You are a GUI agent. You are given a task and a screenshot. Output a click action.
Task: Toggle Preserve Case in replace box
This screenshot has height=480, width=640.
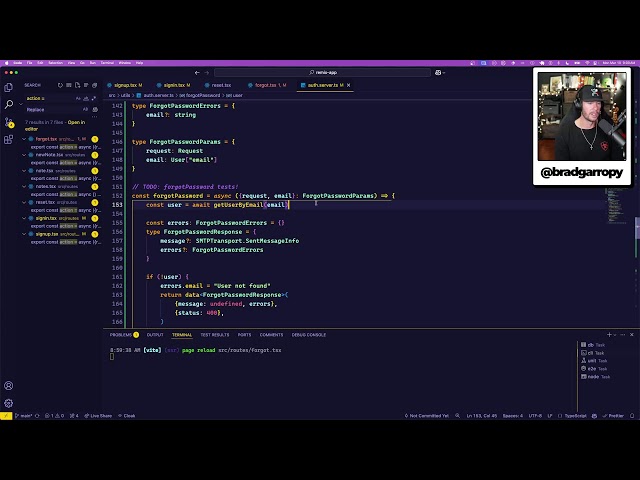85,109
